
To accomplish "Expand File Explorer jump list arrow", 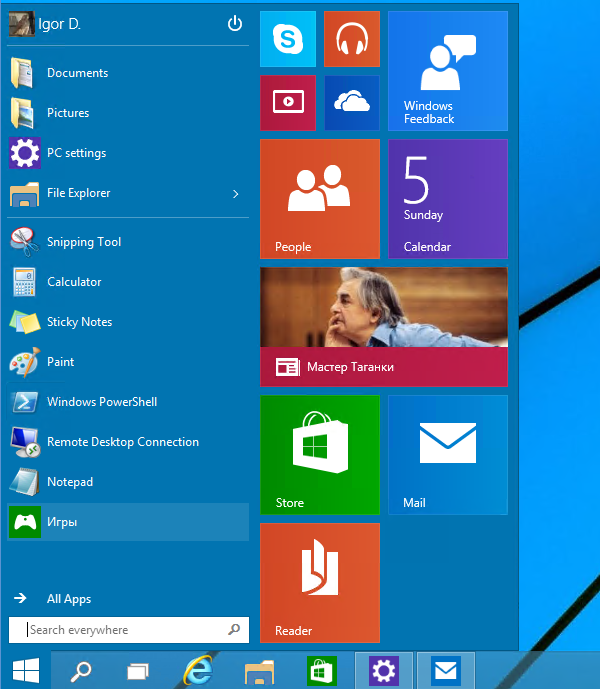I will (236, 194).
